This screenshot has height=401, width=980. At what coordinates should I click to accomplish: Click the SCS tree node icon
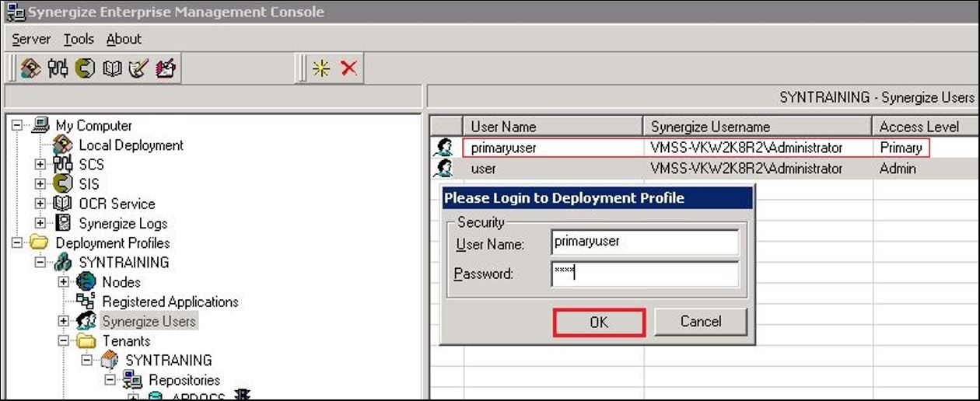click(x=64, y=165)
